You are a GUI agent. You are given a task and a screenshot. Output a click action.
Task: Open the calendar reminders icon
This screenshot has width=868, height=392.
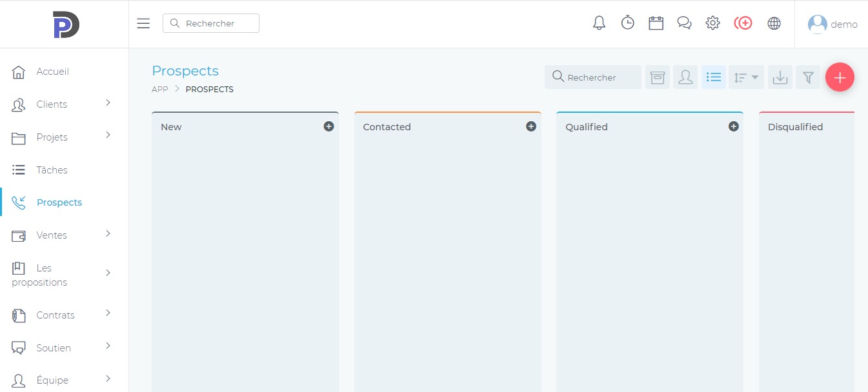point(656,23)
